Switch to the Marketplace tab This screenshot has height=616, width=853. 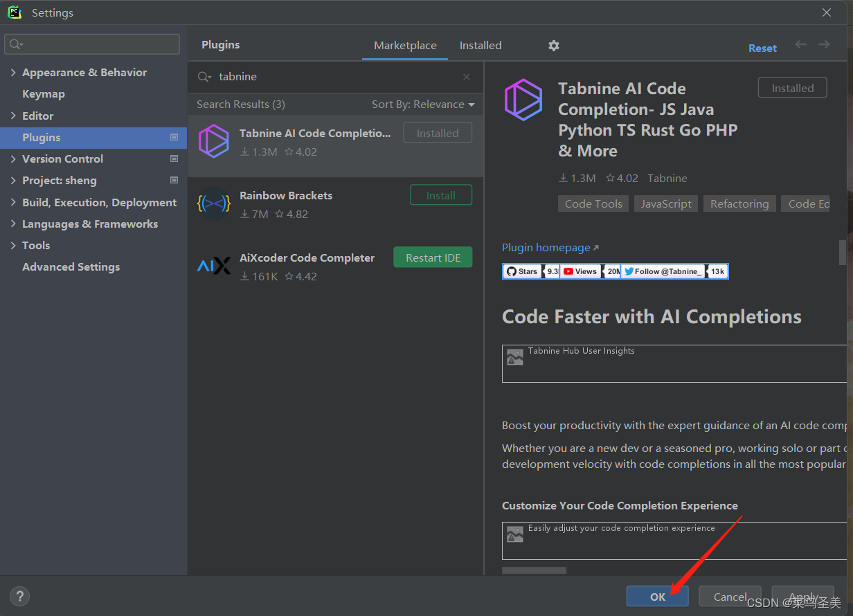(405, 46)
